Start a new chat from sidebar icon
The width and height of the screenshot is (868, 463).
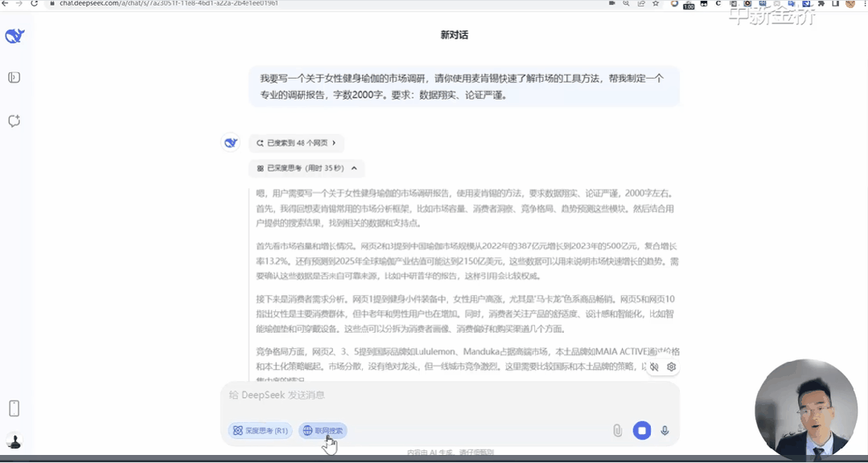pos(14,121)
